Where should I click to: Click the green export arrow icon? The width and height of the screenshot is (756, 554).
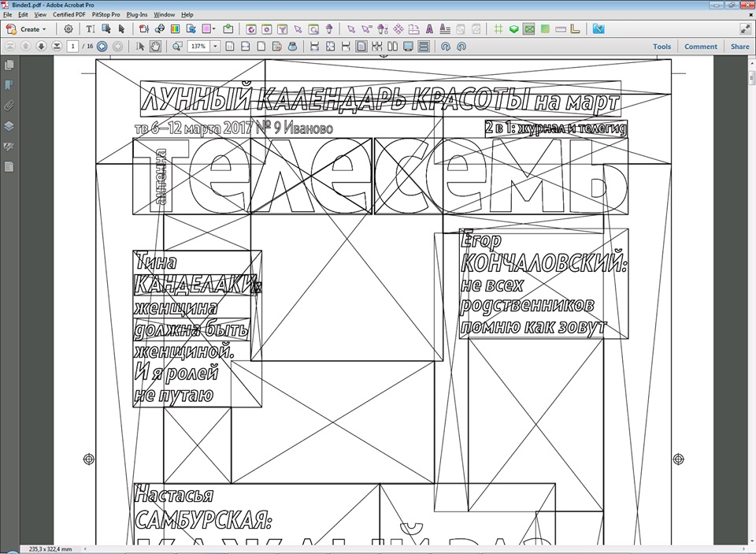click(228, 29)
